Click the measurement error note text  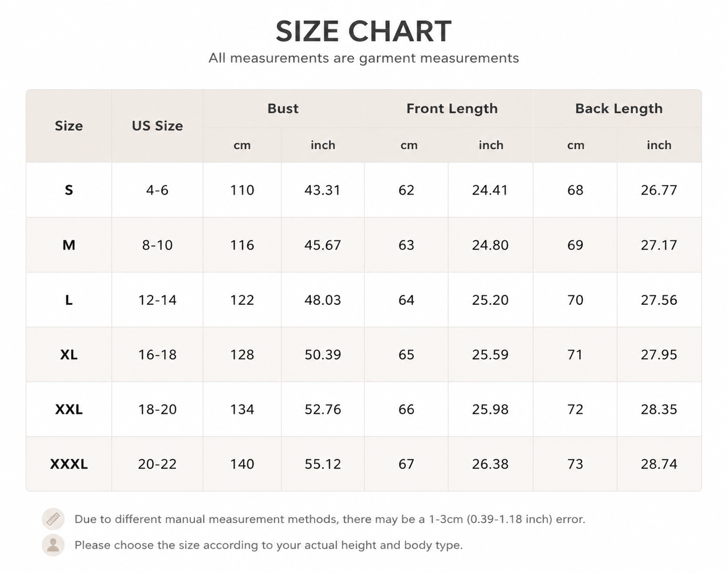coord(330,519)
